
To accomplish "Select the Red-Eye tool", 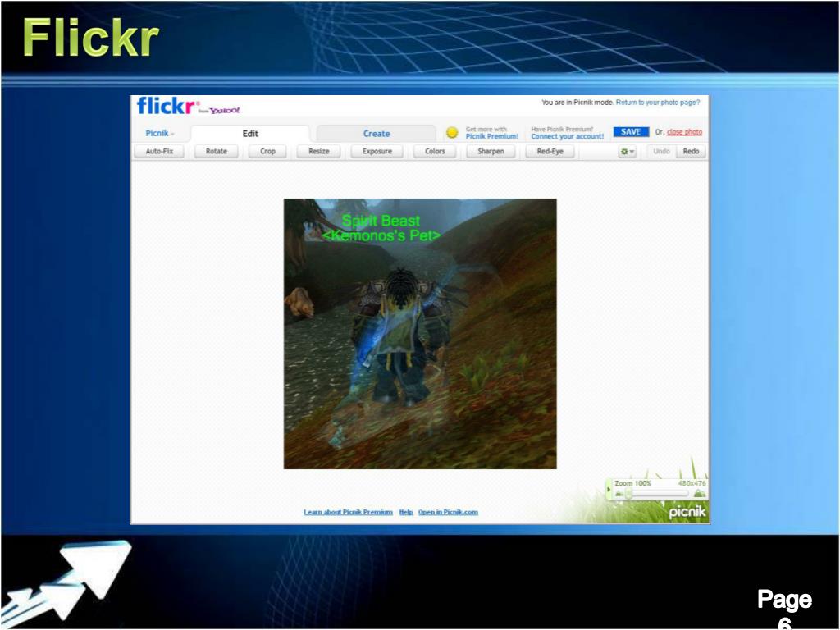I will (550, 152).
